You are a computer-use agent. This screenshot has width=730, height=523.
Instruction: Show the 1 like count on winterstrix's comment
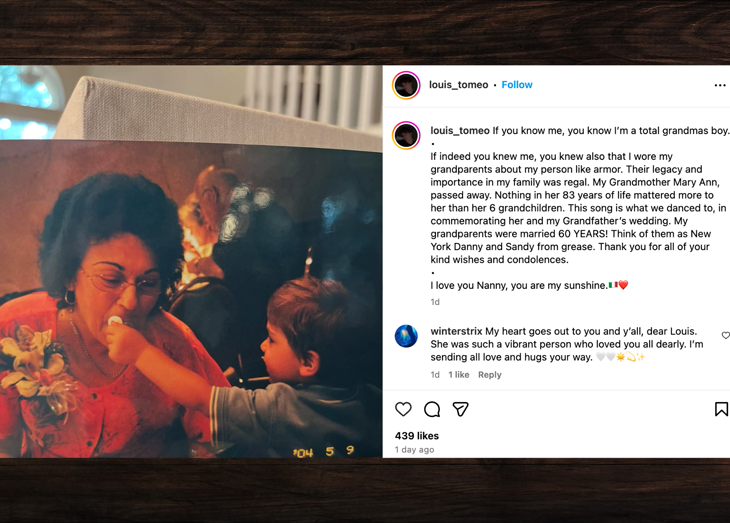pyautogui.click(x=459, y=374)
